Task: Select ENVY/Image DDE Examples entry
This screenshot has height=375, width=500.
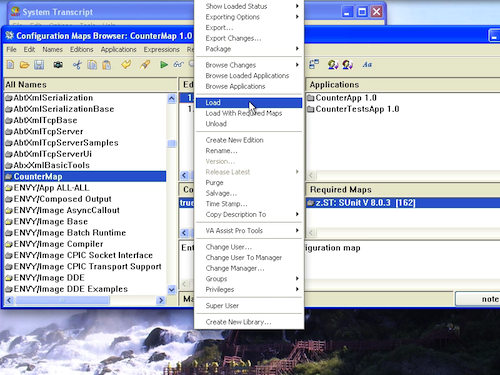Action: 85,289
